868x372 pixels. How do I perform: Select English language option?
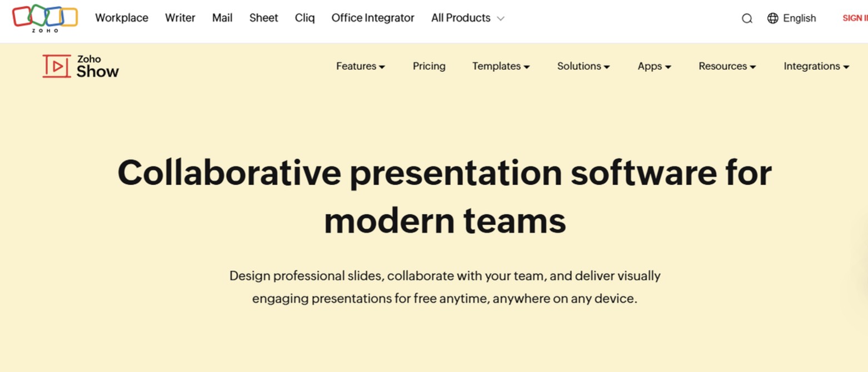tap(799, 18)
